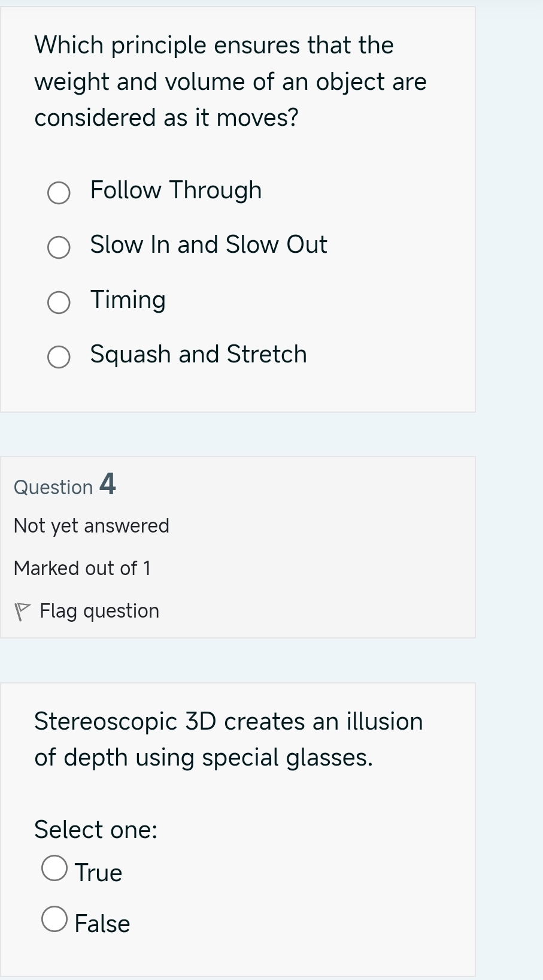This screenshot has height=980, width=543.
Task: Mark the "Squash and Stretch" radio button
Action: tap(59, 357)
